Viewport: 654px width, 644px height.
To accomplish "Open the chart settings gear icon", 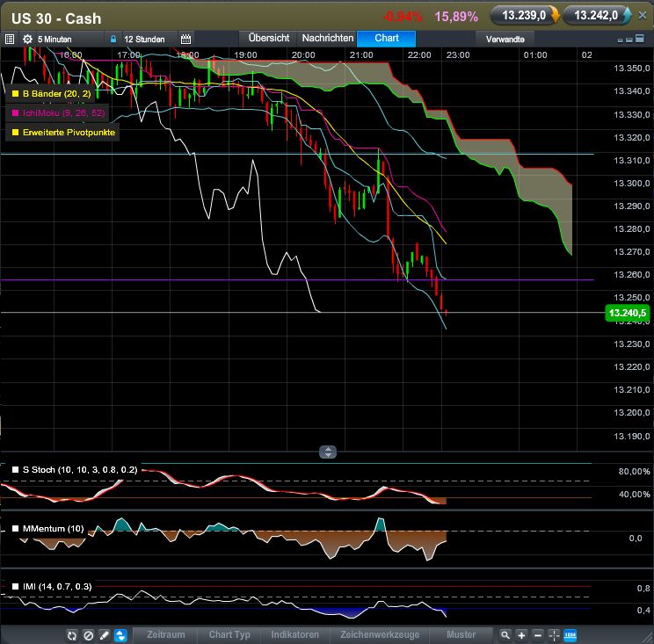I will [27, 39].
